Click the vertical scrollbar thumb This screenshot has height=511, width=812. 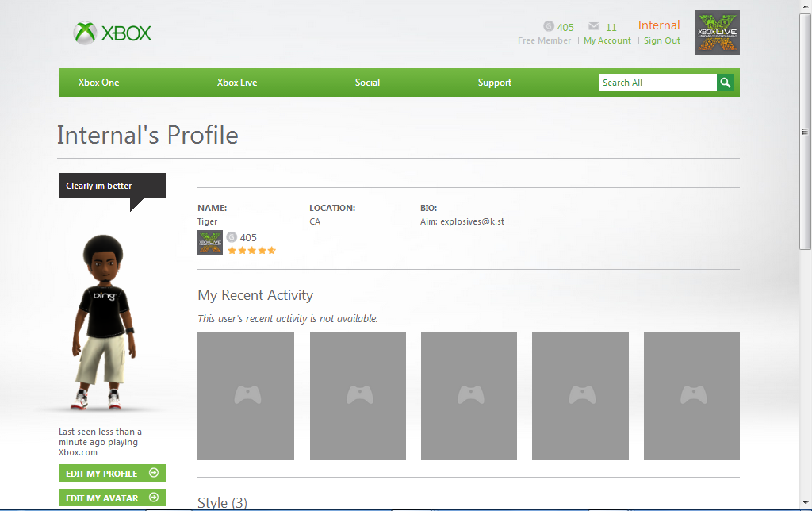[x=805, y=131]
